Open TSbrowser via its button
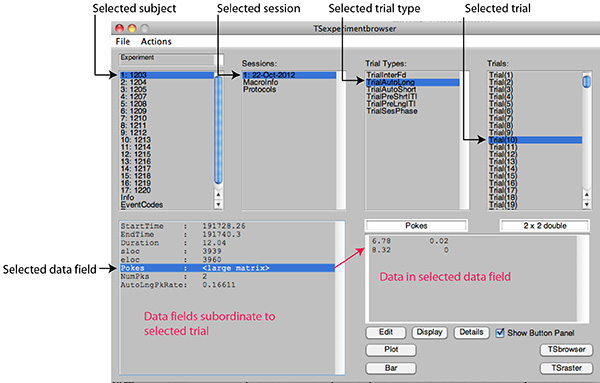 pyautogui.click(x=566, y=349)
